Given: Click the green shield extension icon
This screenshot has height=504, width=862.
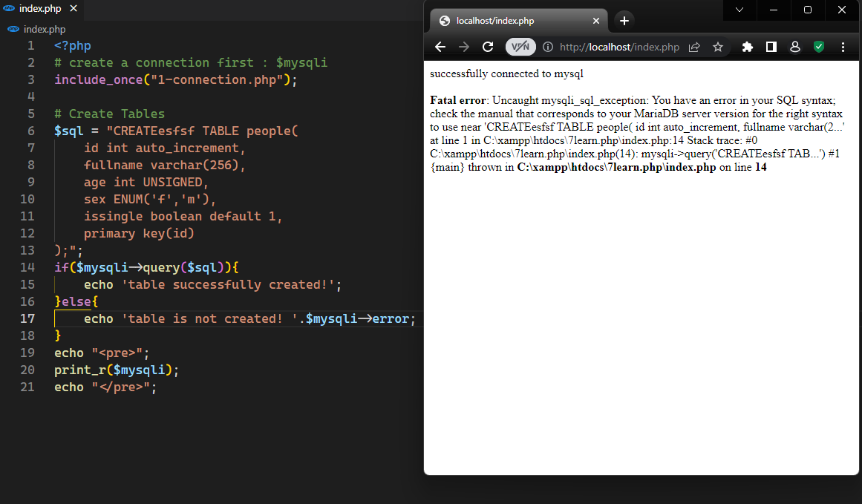Looking at the screenshot, I should click(x=819, y=47).
